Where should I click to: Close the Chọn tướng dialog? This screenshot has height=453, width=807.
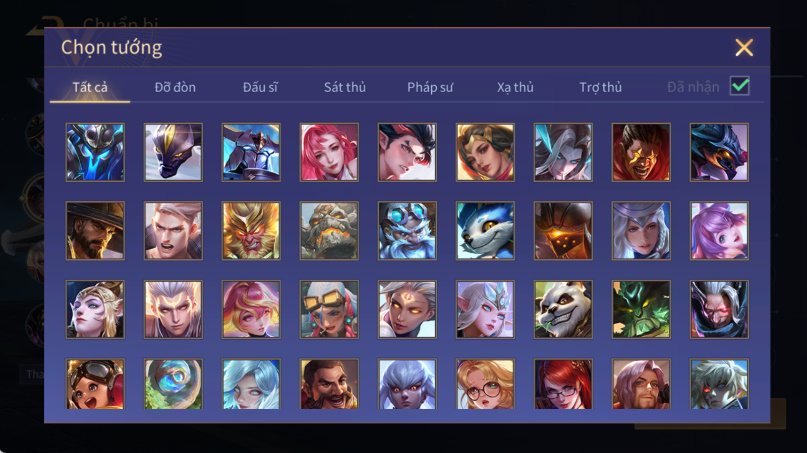pos(744,47)
